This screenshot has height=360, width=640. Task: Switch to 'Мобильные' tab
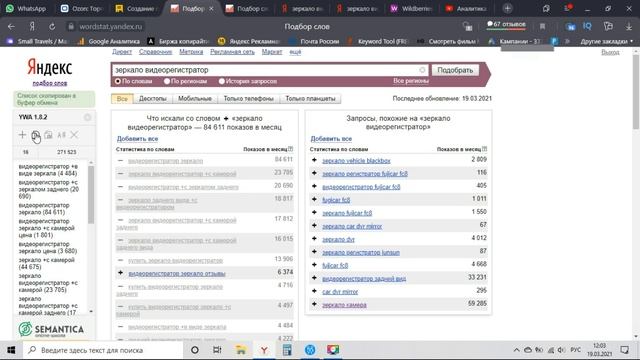[195, 99]
